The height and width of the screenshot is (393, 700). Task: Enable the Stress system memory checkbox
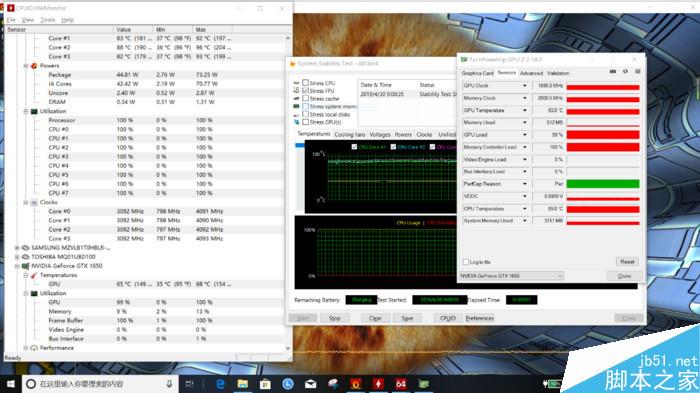click(305, 106)
